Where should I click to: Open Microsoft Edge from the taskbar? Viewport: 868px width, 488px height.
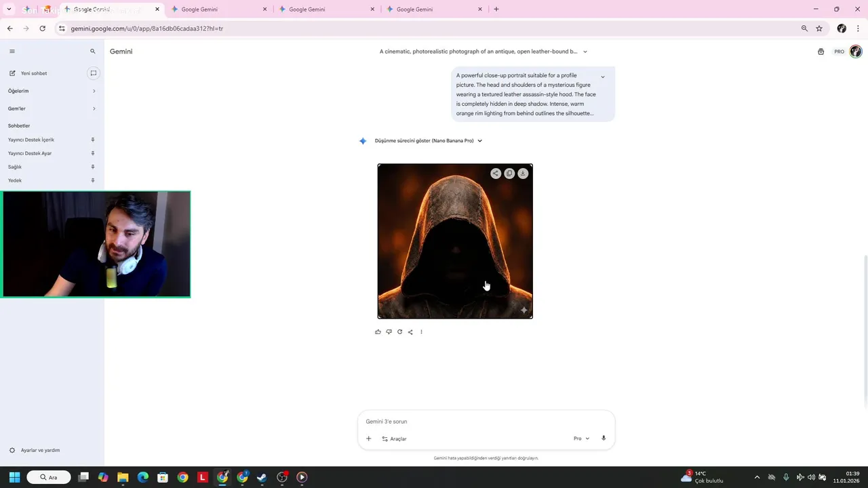point(143,477)
